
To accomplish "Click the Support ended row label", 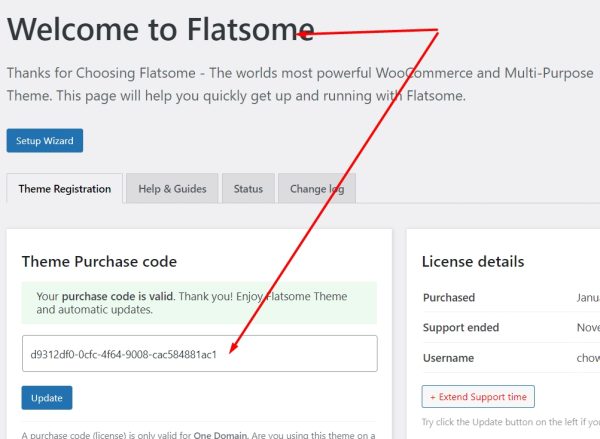I will [461, 328].
